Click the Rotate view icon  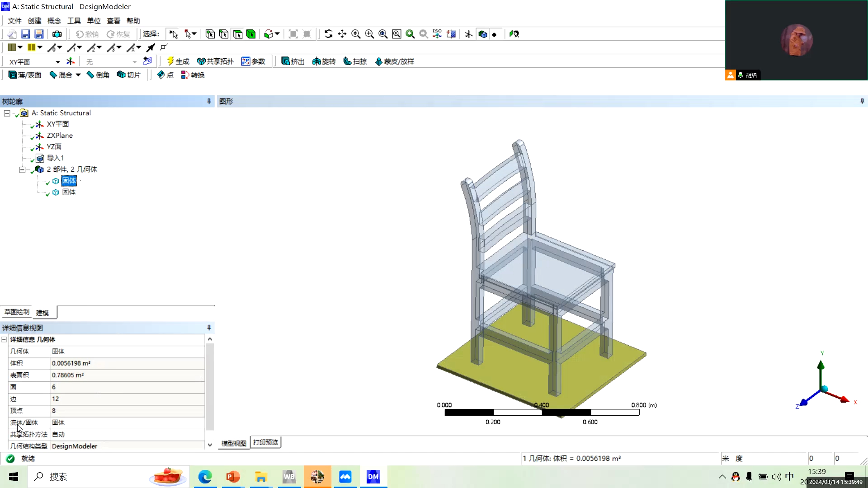click(x=329, y=34)
